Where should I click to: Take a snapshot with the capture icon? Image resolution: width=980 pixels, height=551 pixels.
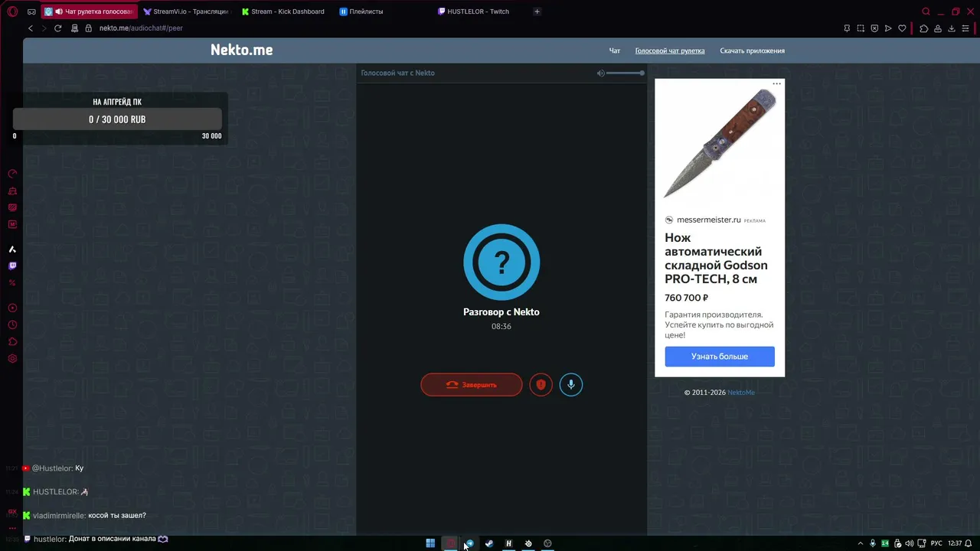(861, 28)
